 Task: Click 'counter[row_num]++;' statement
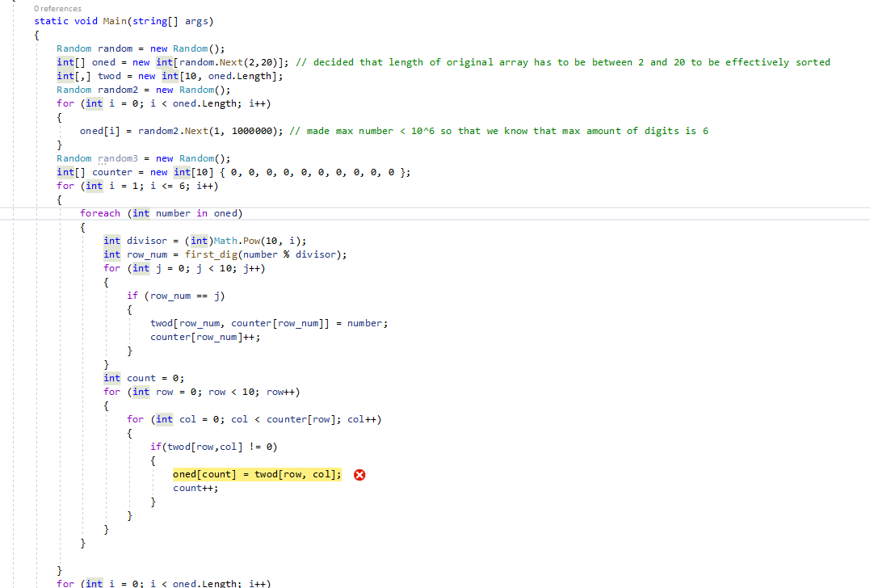[x=205, y=338]
